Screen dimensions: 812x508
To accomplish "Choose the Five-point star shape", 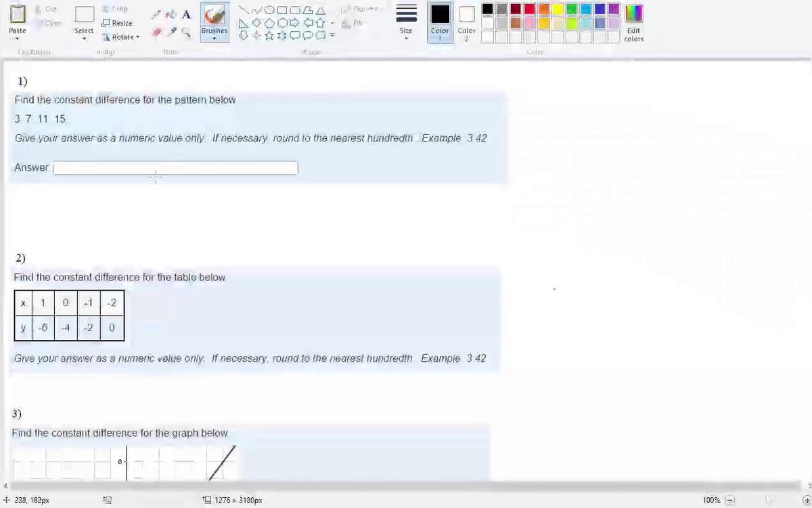I will 269,35.
